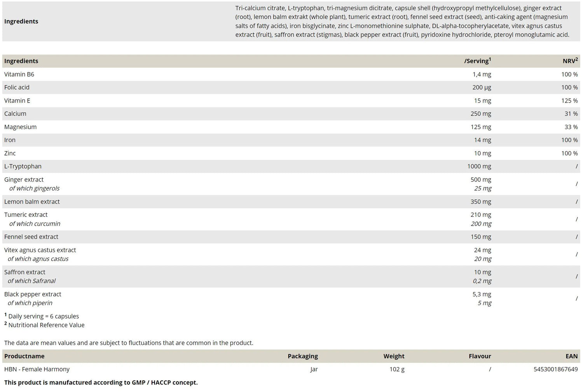The image size is (583, 392).
Task: Select the EAN number 5453001867649
Action: click(555, 369)
